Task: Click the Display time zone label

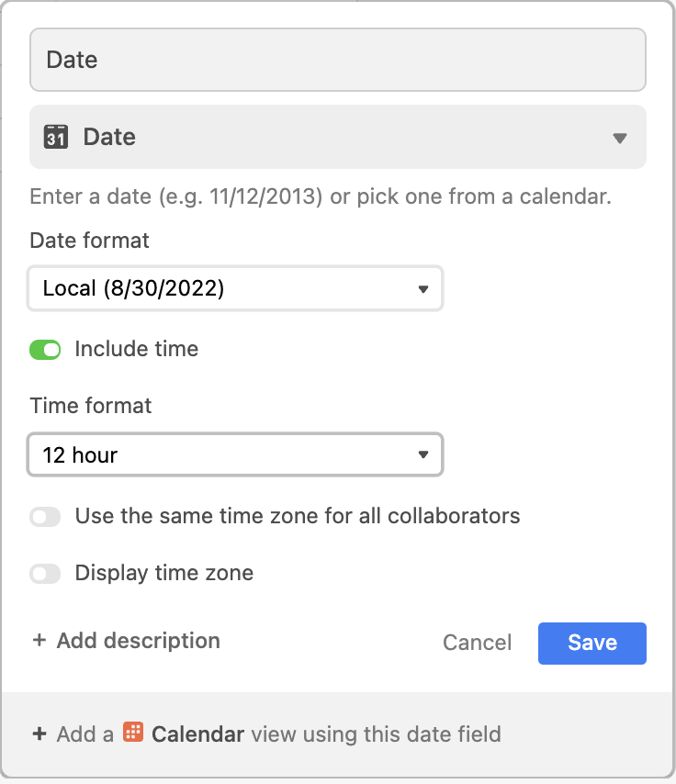Action: coord(164,573)
